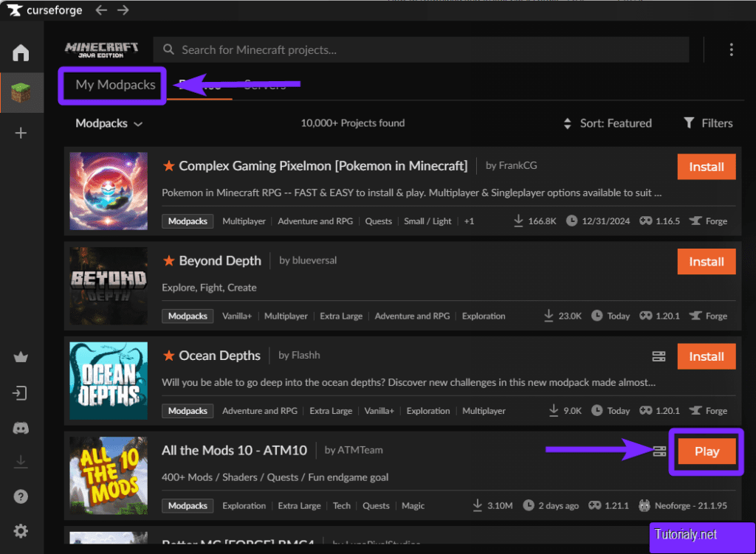Click Modpacks tag on Pixelmon card
The width and height of the screenshot is (756, 554).
click(188, 221)
